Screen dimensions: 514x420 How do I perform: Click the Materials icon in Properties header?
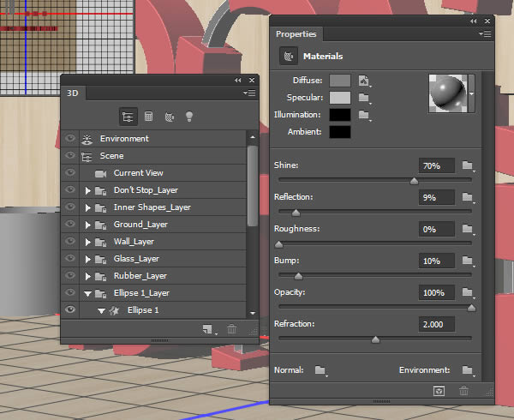click(289, 57)
